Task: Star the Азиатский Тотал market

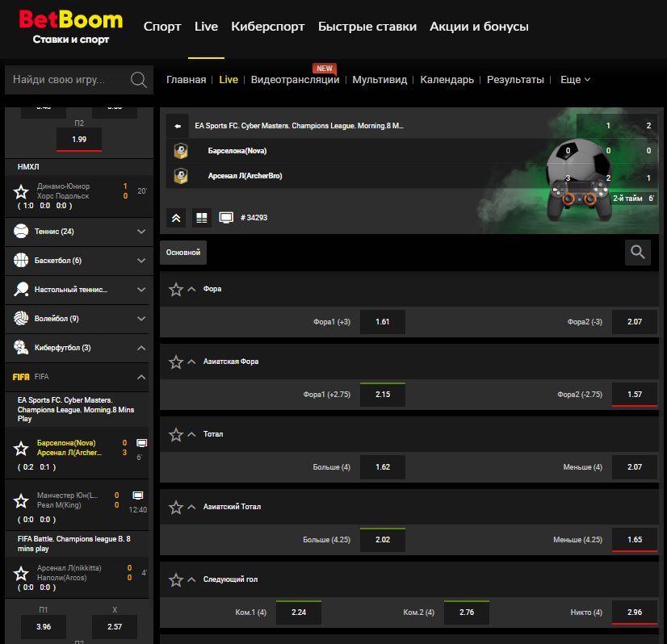Action: [x=176, y=508]
